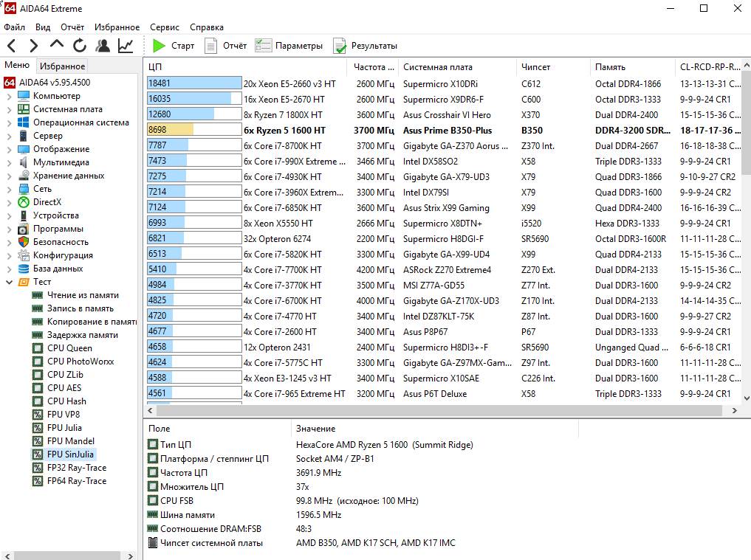Expand the Отображение tree node
The height and width of the screenshot is (560, 751).
point(9,149)
